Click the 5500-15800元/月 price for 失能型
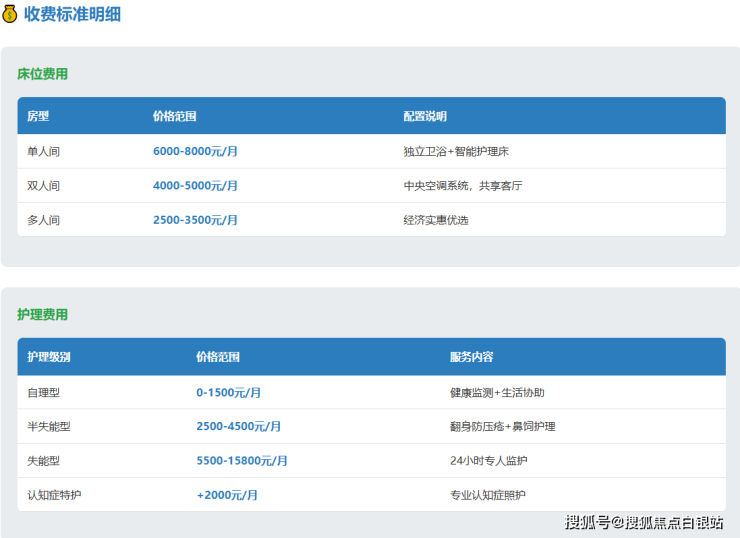740x538 pixels. [x=241, y=461]
